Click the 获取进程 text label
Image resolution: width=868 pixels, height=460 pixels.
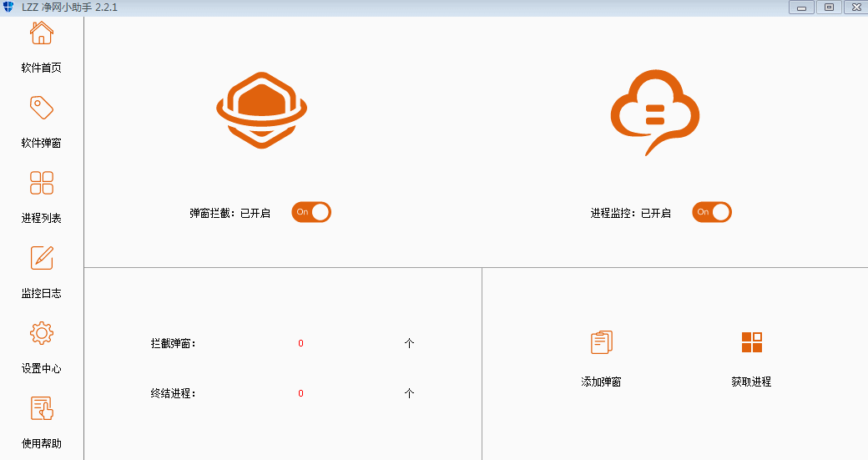(x=751, y=382)
